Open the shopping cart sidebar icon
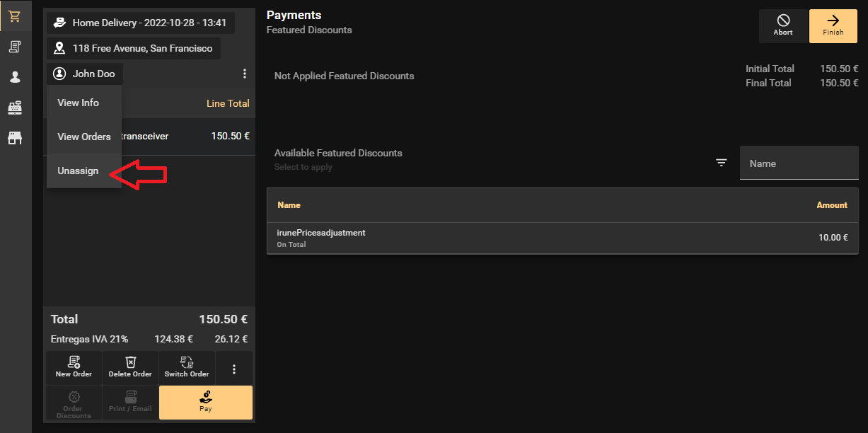The width and height of the screenshot is (868, 433). pos(14,16)
